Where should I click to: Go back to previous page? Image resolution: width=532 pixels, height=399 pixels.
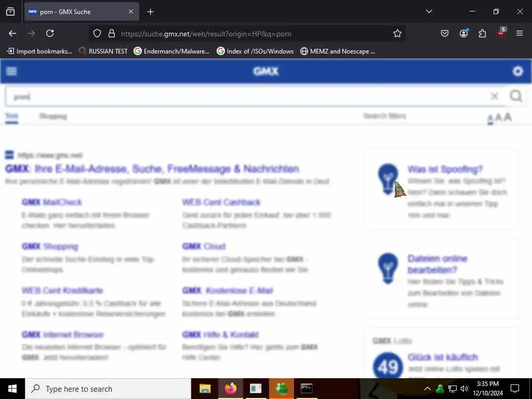pyautogui.click(x=12, y=33)
